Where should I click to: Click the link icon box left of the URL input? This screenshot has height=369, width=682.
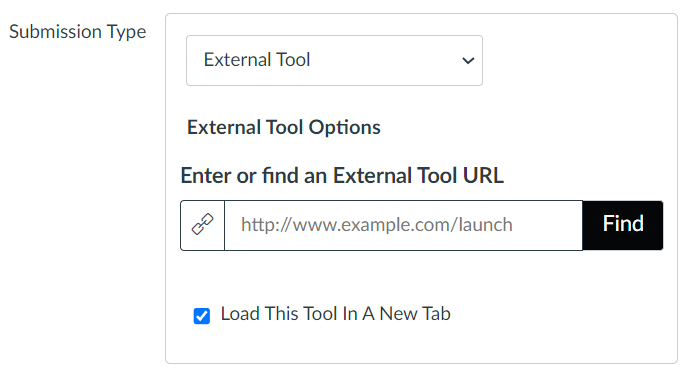pos(203,225)
